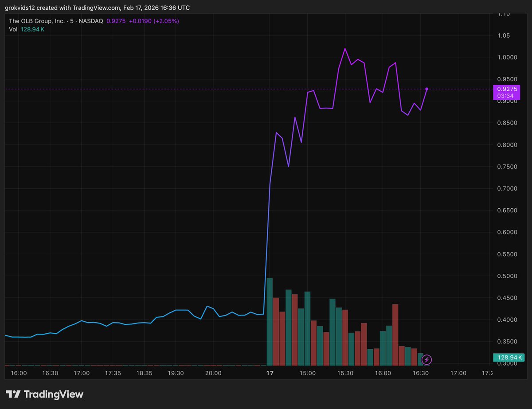
Task: Click the grokvids12 created with TradingView.com caption
Action: tap(98, 8)
